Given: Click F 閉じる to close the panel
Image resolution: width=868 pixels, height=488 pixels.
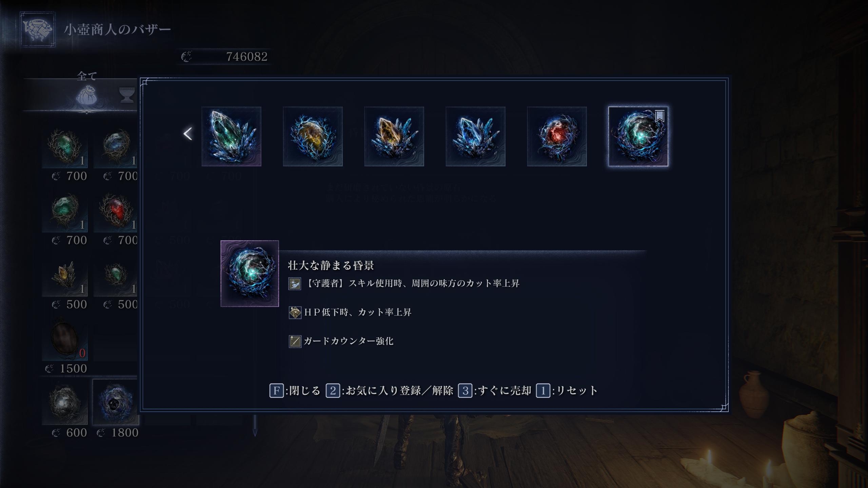Looking at the screenshot, I should pyautogui.click(x=295, y=391).
